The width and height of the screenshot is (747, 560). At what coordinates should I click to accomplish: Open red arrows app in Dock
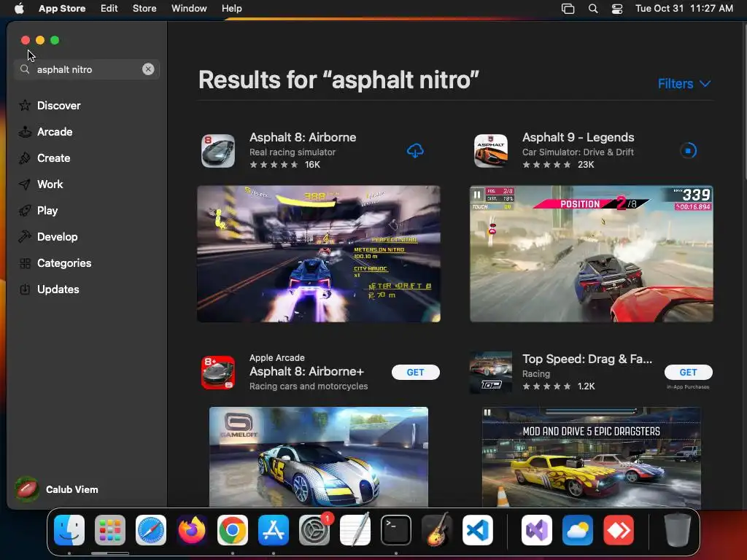click(x=619, y=530)
